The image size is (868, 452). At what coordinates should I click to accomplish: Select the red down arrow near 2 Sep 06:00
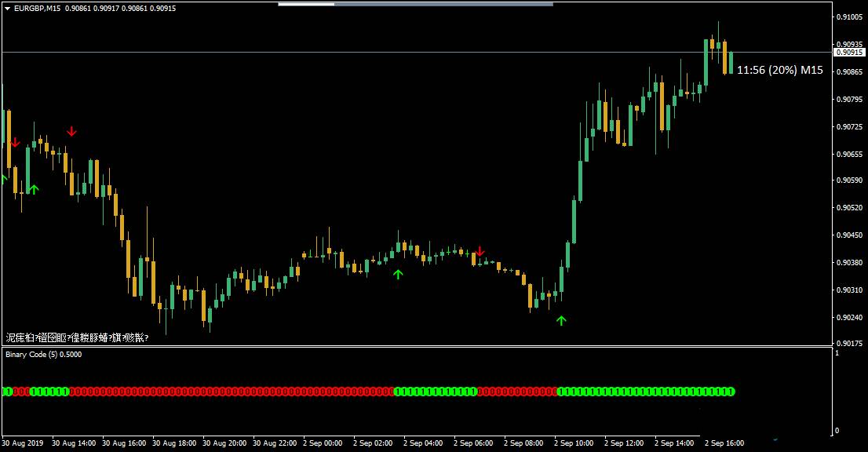(480, 251)
